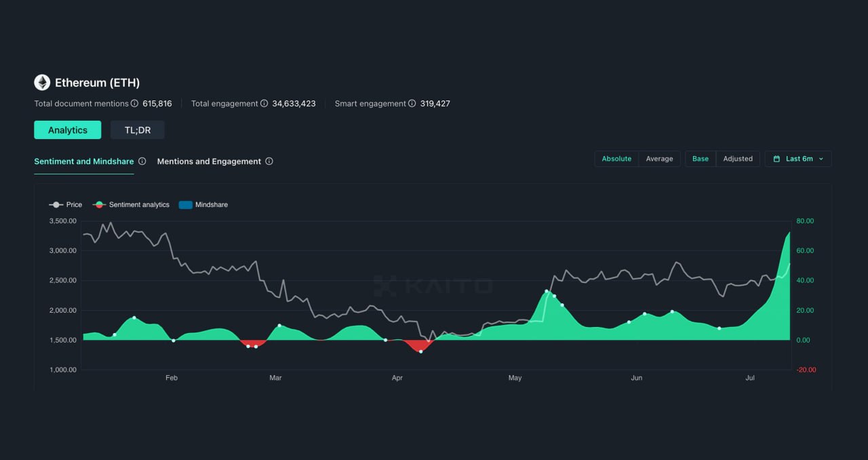868x460 pixels.
Task: Click the Smart engagement label
Action: [370, 104]
